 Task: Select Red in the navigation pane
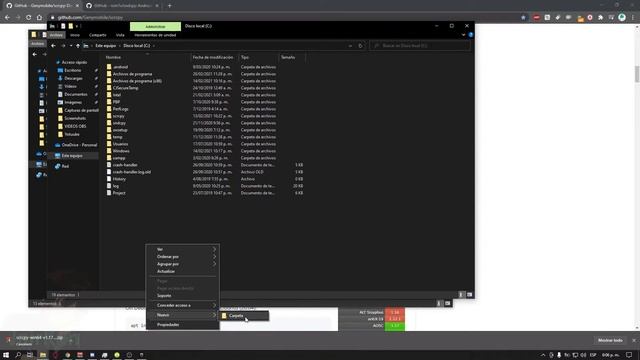(65, 167)
